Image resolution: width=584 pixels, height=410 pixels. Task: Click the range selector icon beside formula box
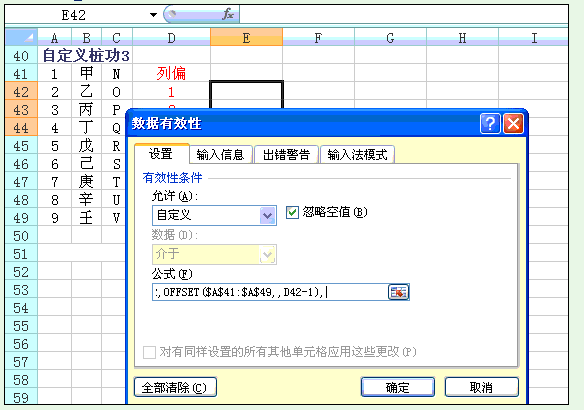(398, 292)
